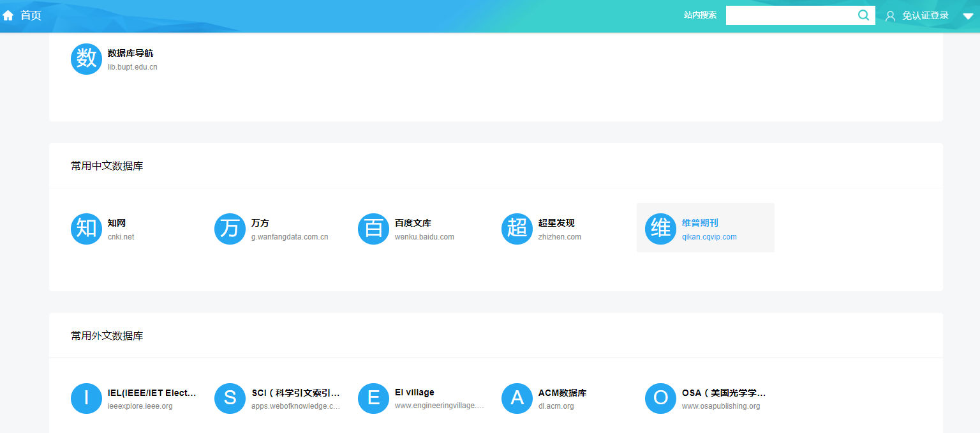The height and width of the screenshot is (433, 980).
Task: Click the SCI round 'S' icon
Action: (x=230, y=399)
